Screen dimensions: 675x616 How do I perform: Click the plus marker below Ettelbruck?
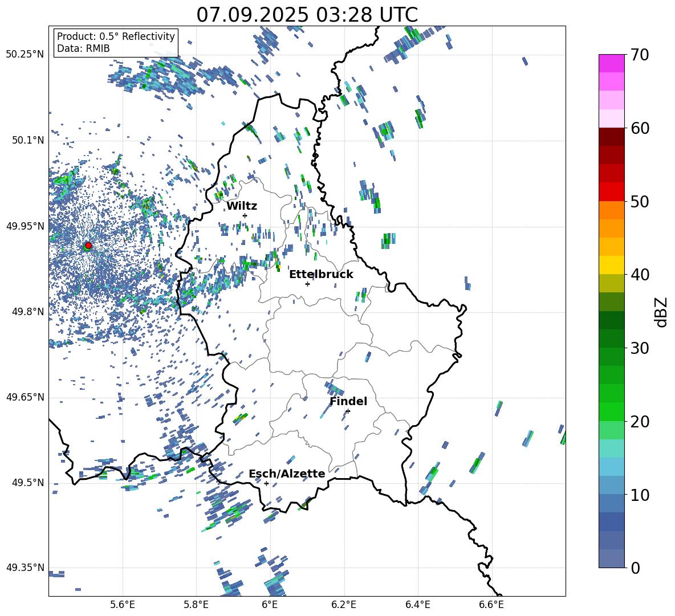coord(307,284)
